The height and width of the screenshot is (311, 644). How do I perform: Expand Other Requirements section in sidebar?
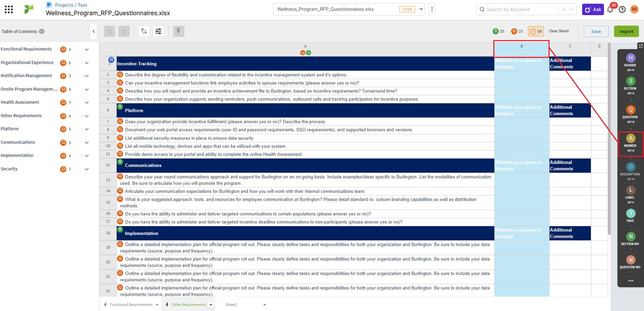pos(87,116)
